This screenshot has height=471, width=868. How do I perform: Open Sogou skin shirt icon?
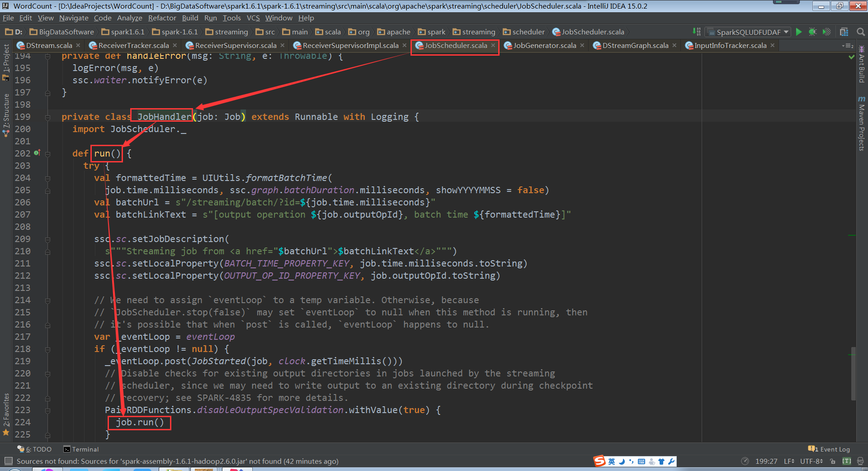click(x=661, y=461)
